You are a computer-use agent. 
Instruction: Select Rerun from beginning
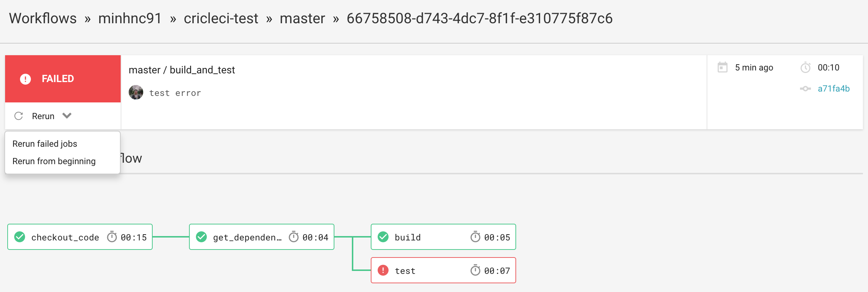54,161
